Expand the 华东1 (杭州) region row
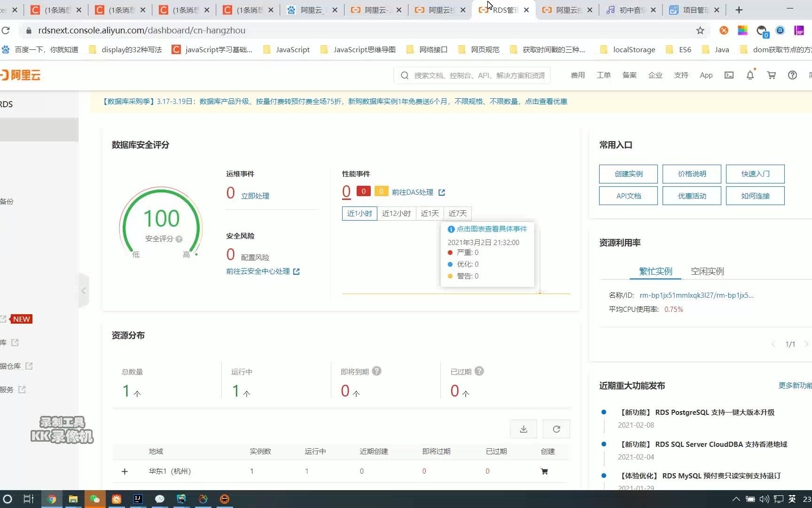The width and height of the screenshot is (812, 508). click(x=125, y=471)
